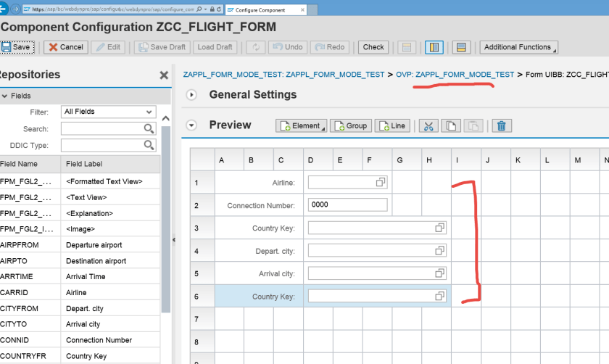Select the <Formatted Text View> row
The width and height of the screenshot is (609, 364).
(80, 181)
